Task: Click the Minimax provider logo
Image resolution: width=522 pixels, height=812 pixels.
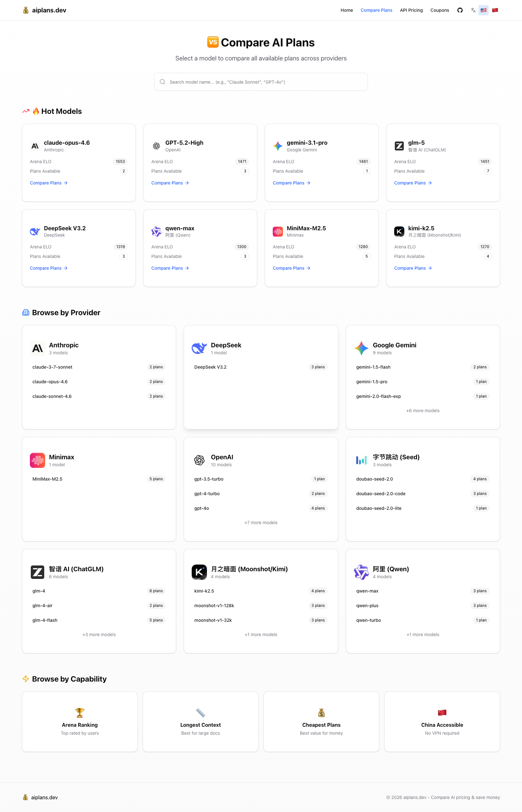Action: [37, 460]
